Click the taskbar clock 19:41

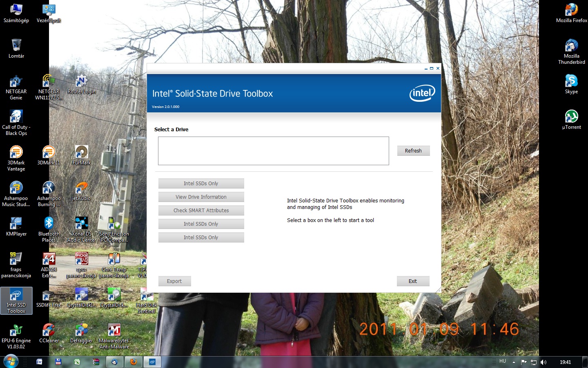(566, 362)
